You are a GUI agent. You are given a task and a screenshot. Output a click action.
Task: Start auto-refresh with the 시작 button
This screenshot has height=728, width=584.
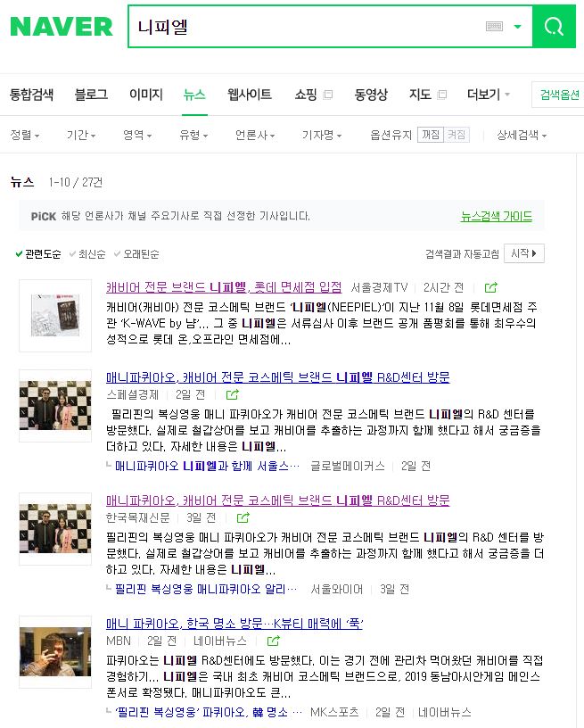point(523,253)
